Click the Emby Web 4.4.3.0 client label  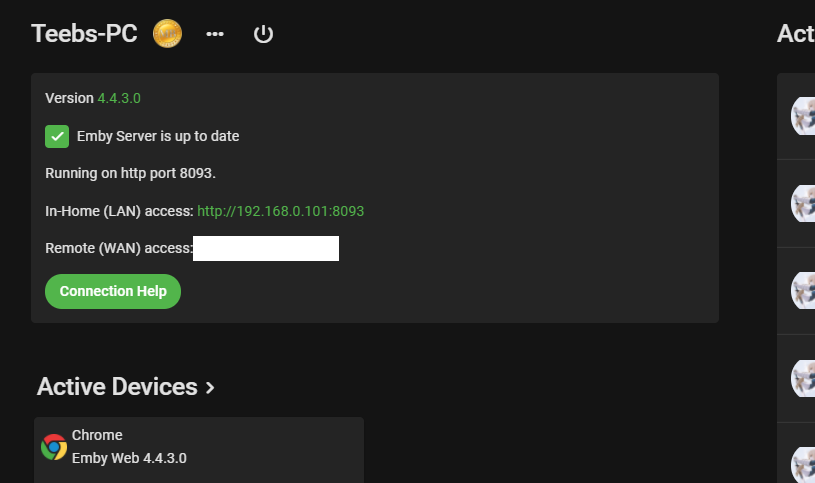click(129, 459)
